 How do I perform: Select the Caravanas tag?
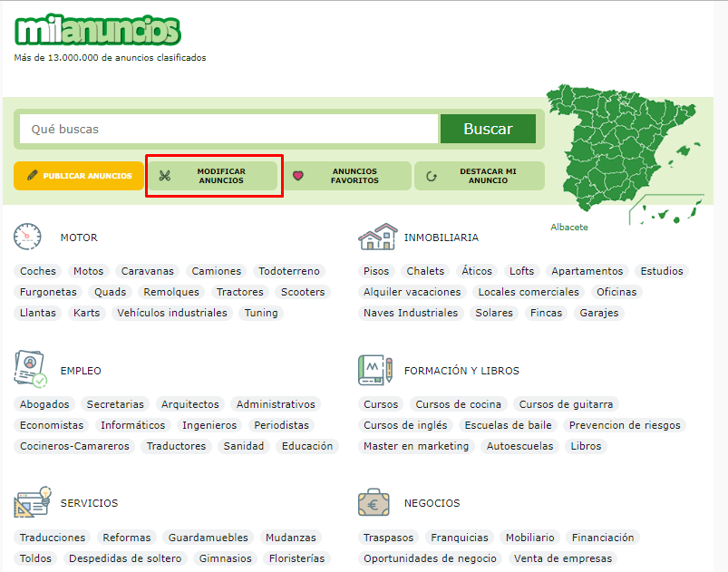(147, 271)
